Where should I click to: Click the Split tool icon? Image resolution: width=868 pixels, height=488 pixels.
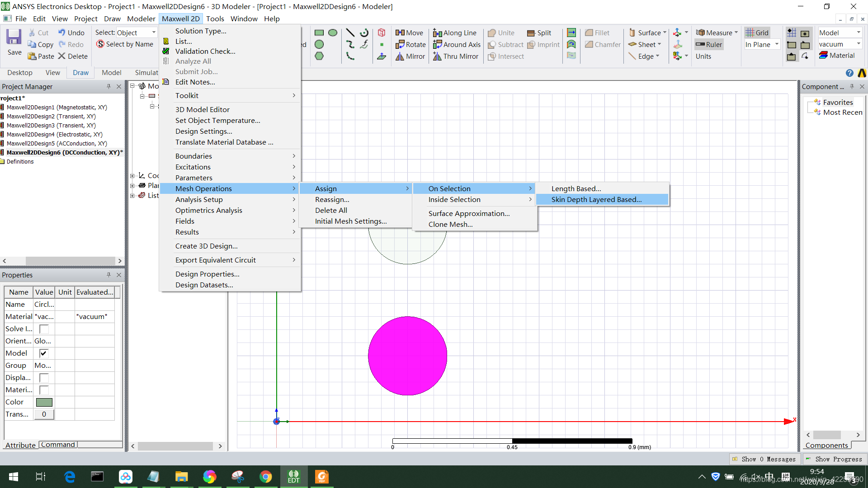tap(531, 33)
